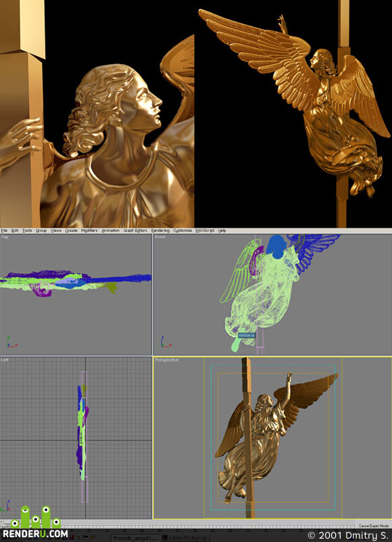Image resolution: width=392 pixels, height=542 pixels.
Task: Open the Modifiers menu
Action: (x=89, y=230)
